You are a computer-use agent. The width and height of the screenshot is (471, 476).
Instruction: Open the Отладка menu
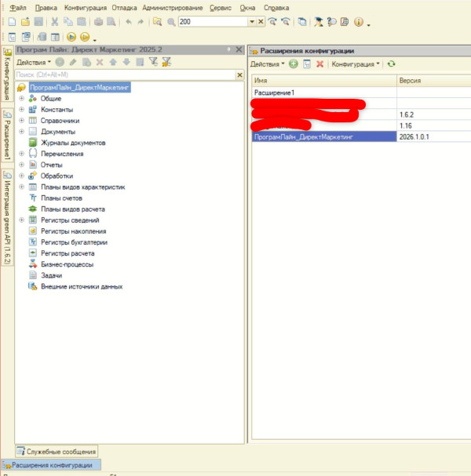[x=124, y=7]
